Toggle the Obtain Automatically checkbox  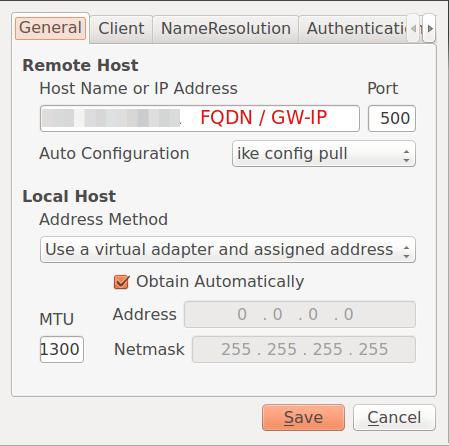pyautogui.click(x=121, y=282)
